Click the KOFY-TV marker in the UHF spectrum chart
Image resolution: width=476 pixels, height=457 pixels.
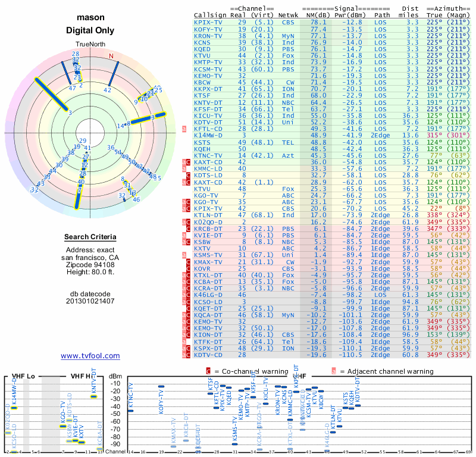coord(161,387)
